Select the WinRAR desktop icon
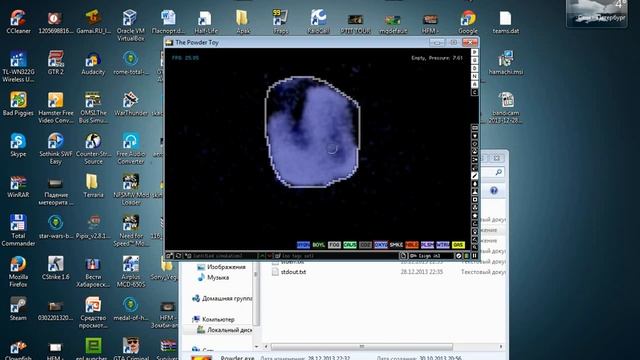The height and width of the screenshot is (360, 640). 18,187
